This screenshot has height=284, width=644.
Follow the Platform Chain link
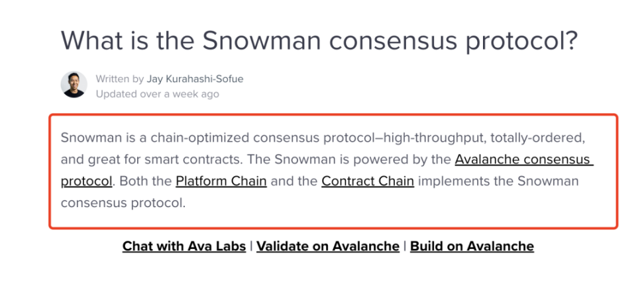(x=221, y=181)
